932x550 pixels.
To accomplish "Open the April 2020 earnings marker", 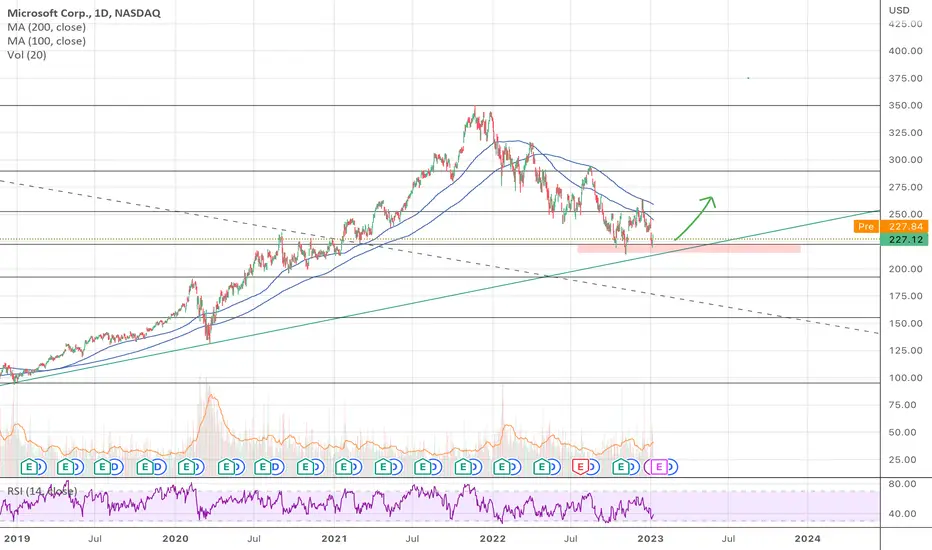I will pyautogui.click(x=225, y=467).
